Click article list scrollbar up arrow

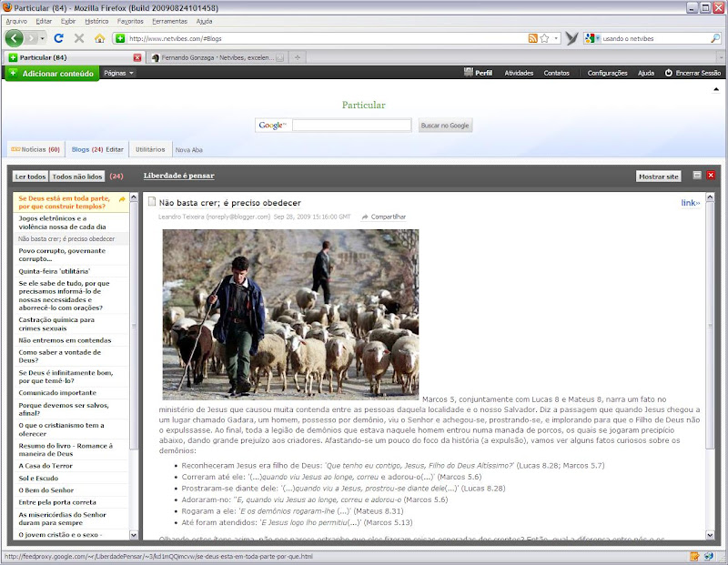pos(134,197)
